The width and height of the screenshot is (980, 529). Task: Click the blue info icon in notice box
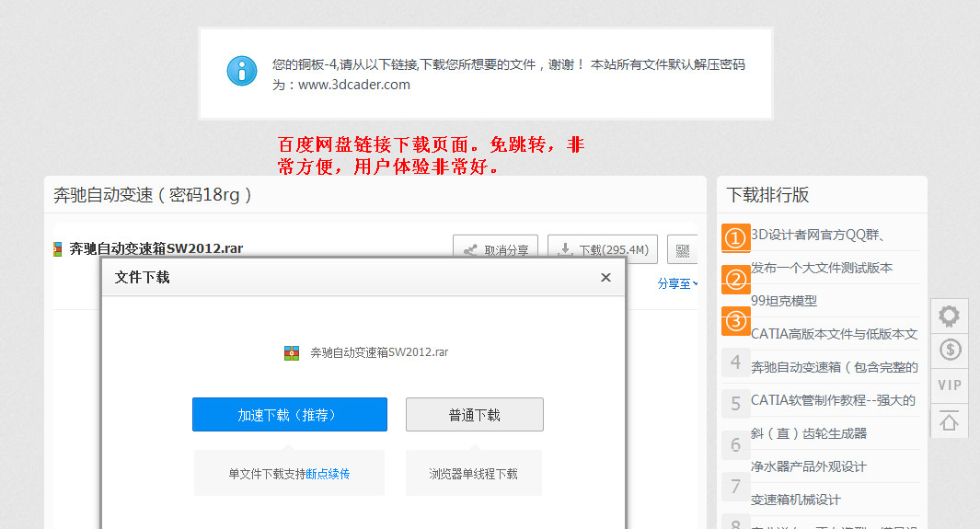(242, 71)
